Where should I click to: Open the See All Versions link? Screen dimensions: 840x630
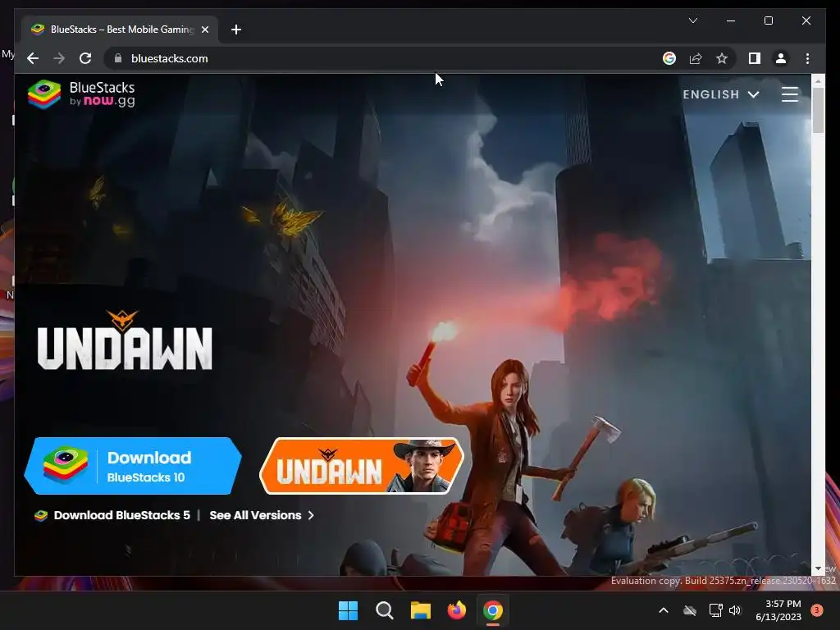(x=262, y=515)
